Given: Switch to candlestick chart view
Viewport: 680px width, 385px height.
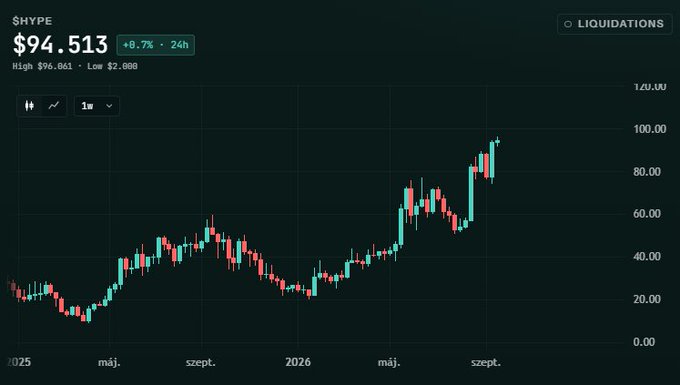Looking at the screenshot, I should click(29, 106).
